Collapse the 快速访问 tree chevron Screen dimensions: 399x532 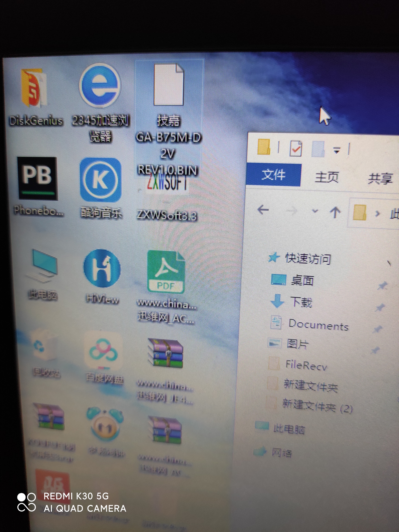point(389,263)
